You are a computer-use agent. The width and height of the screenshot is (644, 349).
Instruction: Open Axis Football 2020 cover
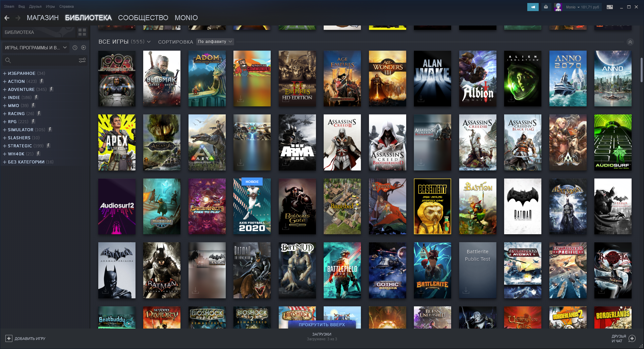pyautogui.click(x=252, y=206)
